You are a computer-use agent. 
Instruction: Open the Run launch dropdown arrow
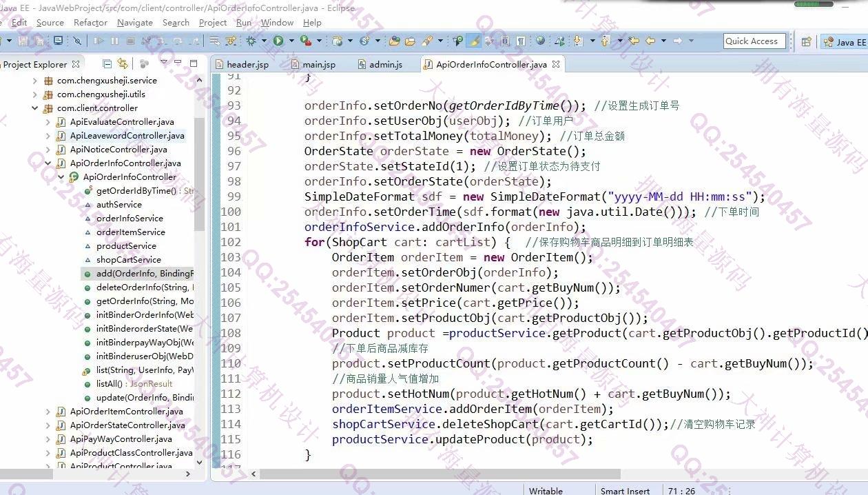pyautogui.click(x=290, y=41)
